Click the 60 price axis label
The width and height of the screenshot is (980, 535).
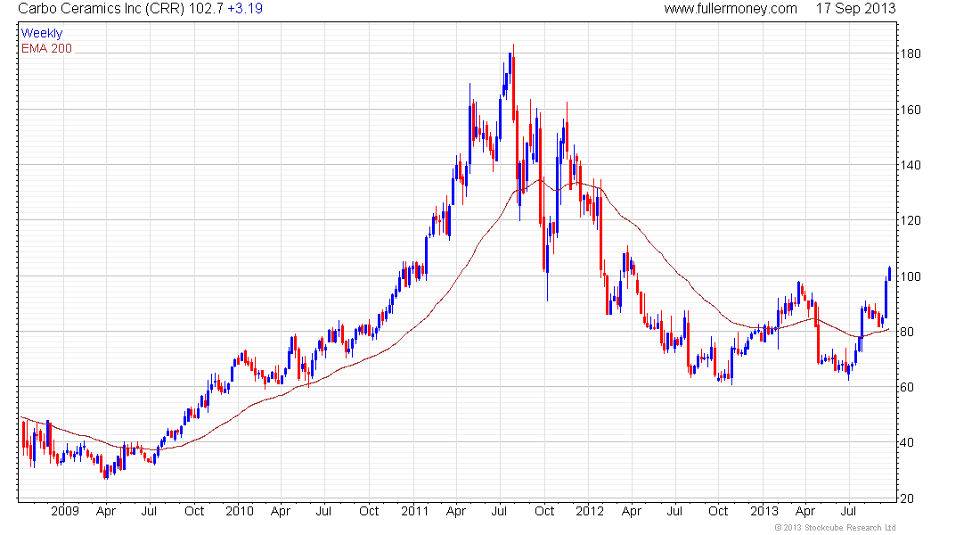[x=907, y=387]
